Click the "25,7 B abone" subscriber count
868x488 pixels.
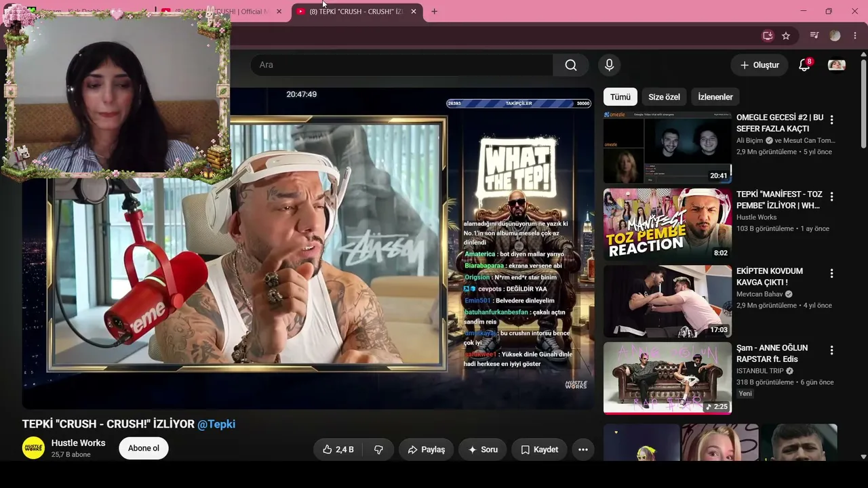71,455
